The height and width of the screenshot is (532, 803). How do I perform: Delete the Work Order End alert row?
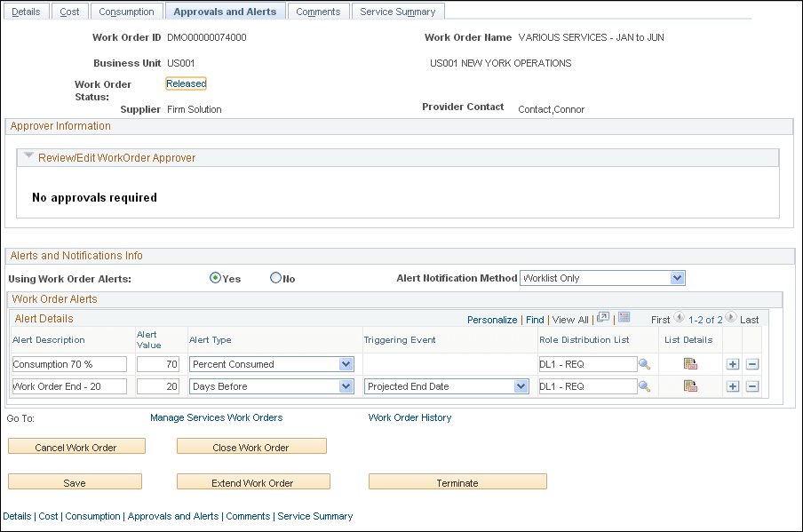[x=752, y=385]
